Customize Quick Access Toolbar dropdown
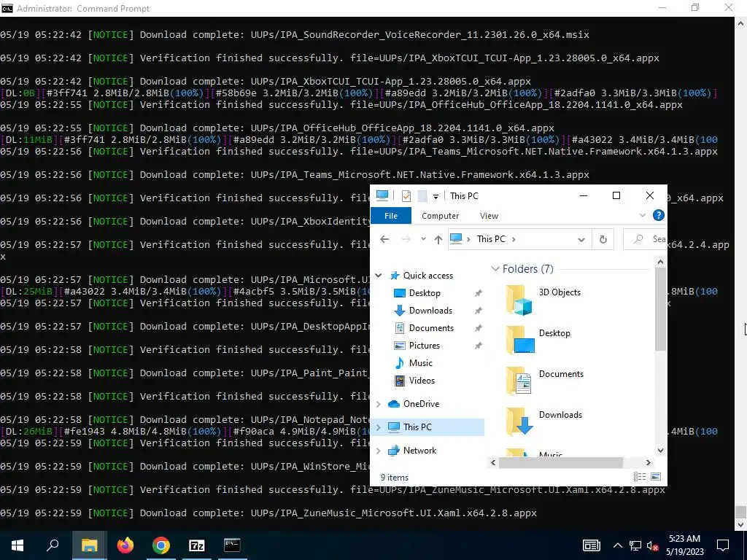 (x=436, y=196)
